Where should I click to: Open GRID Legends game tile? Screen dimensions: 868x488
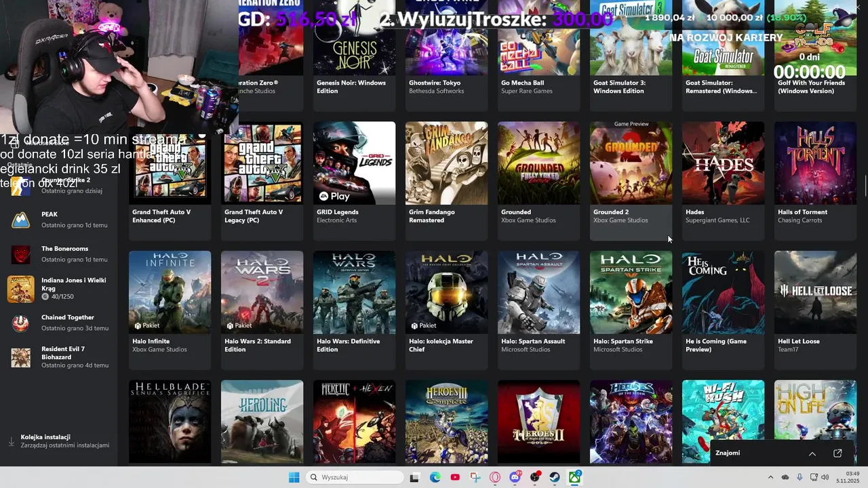pos(354,180)
